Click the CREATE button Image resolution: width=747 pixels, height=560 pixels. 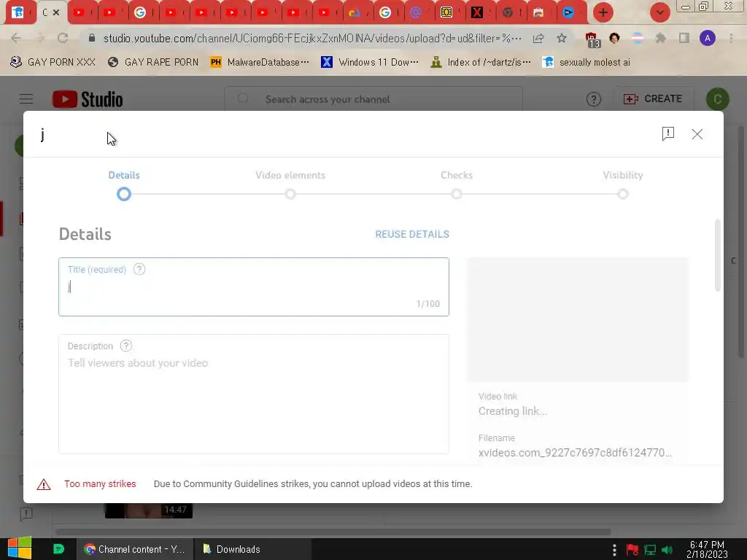[x=653, y=99]
